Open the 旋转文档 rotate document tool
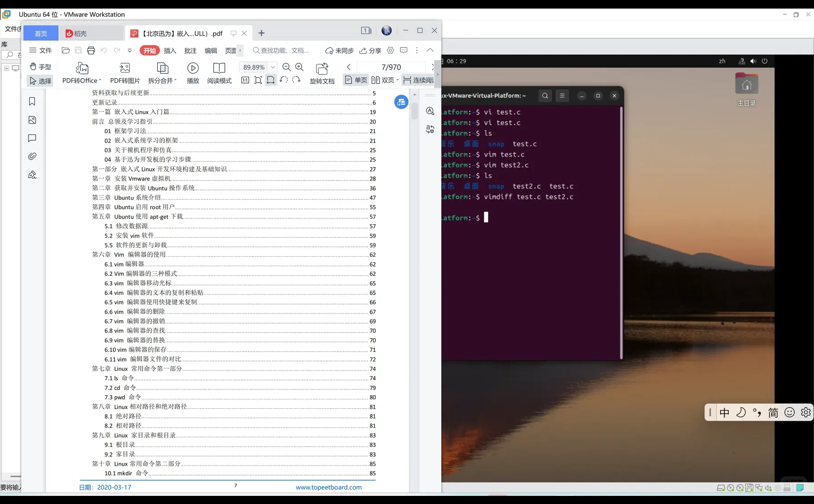Viewport: 814px width, 504px height. (x=322, y=72)
